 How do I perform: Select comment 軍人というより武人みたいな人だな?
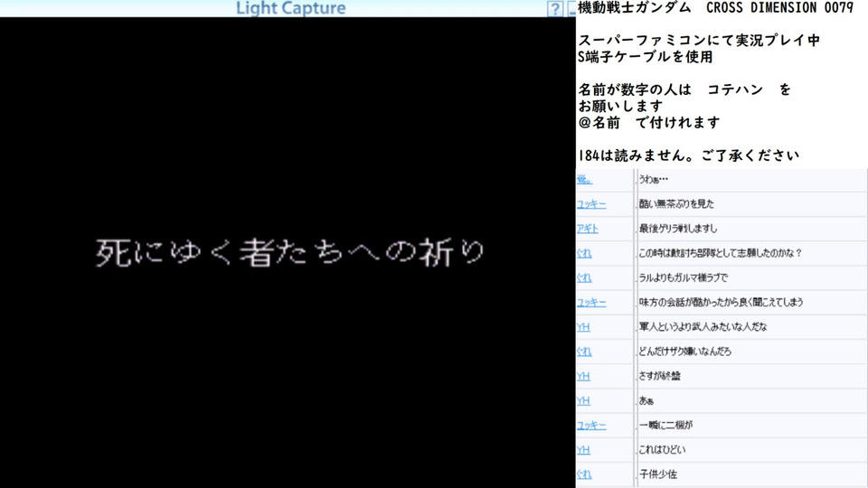point(703,327)
